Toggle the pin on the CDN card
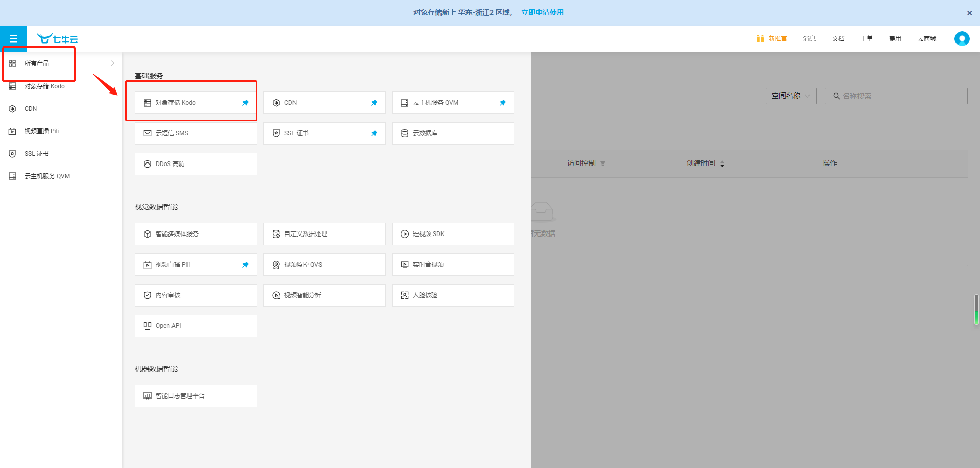The height and width of the screenshot is (468, 980). (374, 103)
